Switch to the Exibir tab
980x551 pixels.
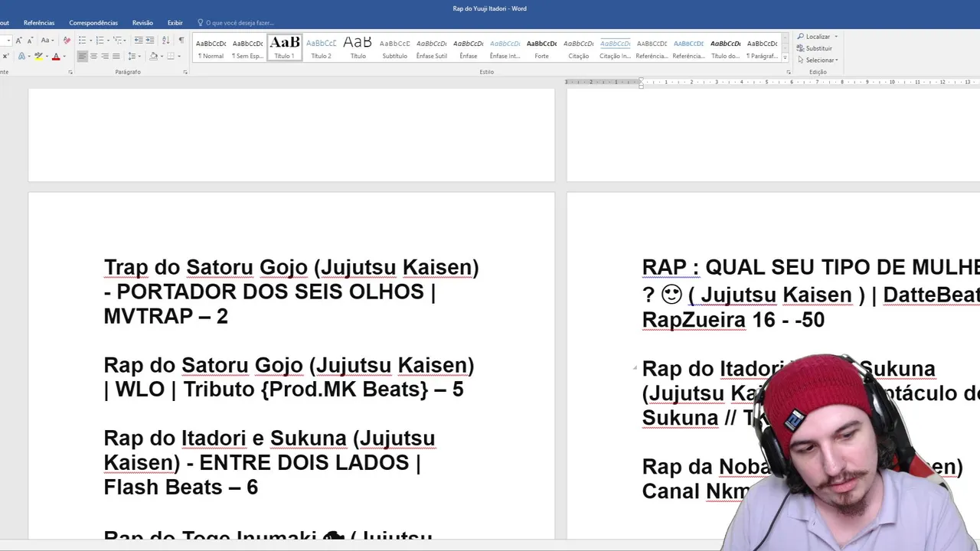click(175, 23)
